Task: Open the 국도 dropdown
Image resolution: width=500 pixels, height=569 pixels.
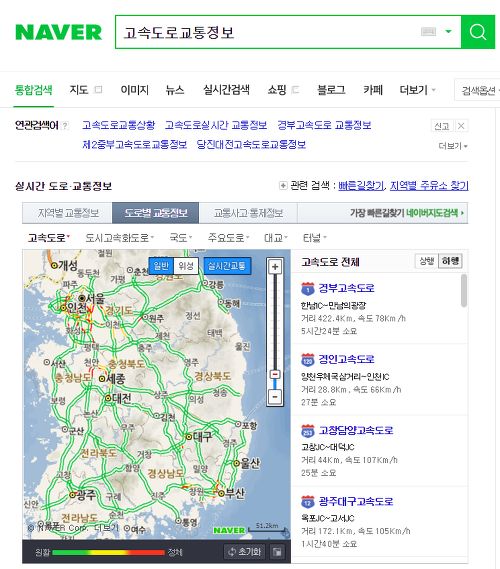Action: (x=180, y=238)
